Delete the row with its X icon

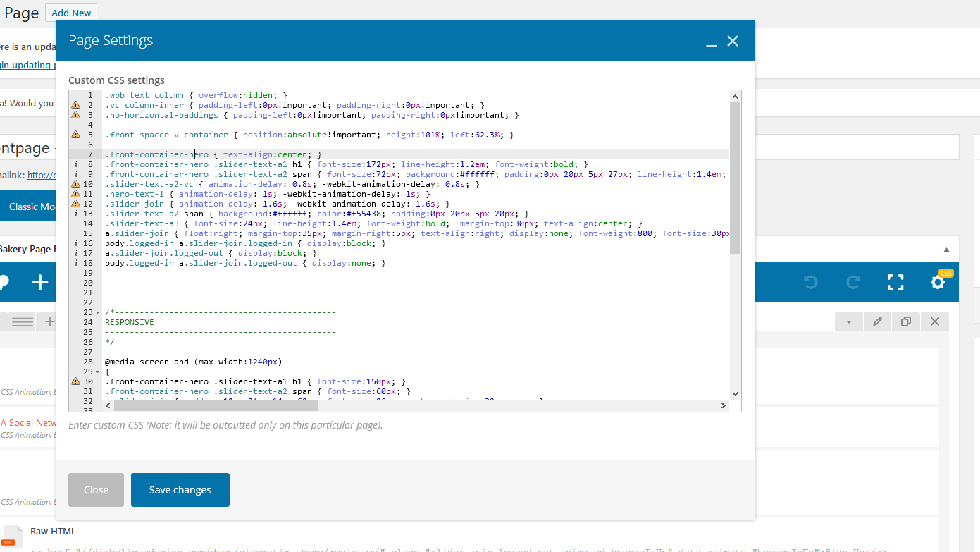click(935, 321)
